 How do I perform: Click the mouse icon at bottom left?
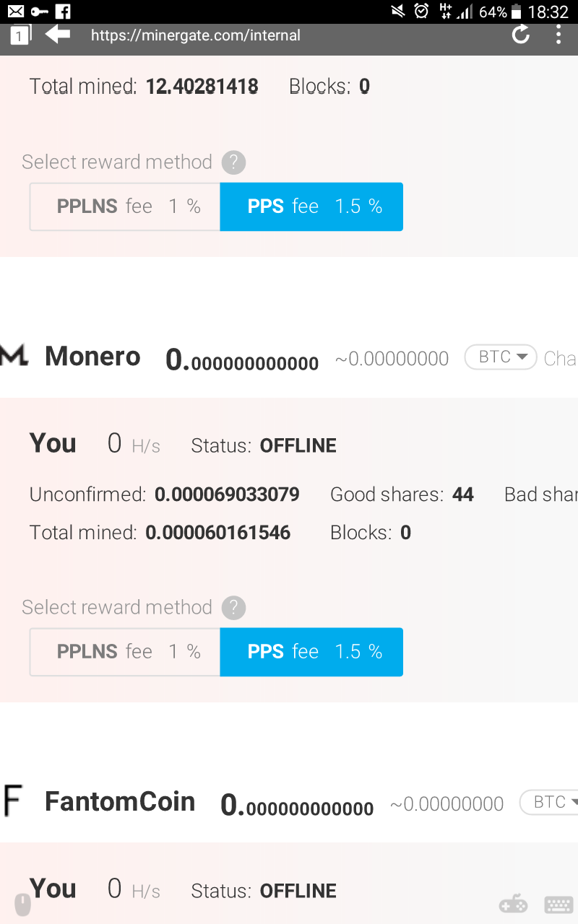click(x=23, y=905)
